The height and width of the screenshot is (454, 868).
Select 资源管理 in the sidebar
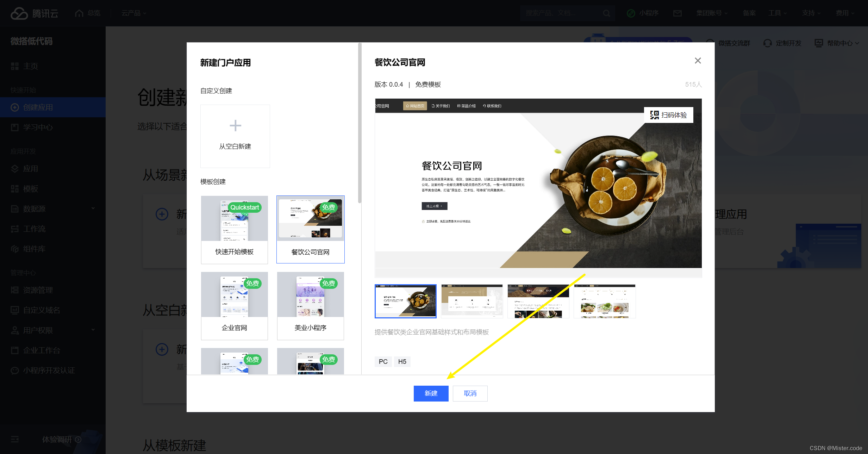tap(38, 290)
